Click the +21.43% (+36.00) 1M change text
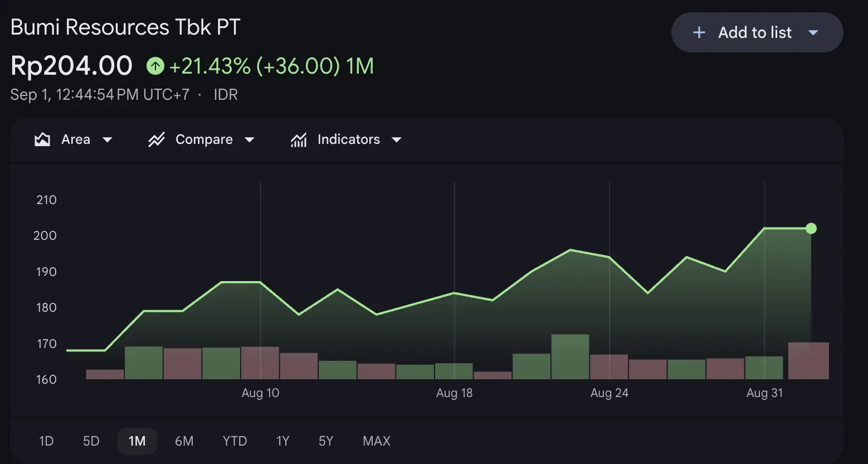 point(271,66)
